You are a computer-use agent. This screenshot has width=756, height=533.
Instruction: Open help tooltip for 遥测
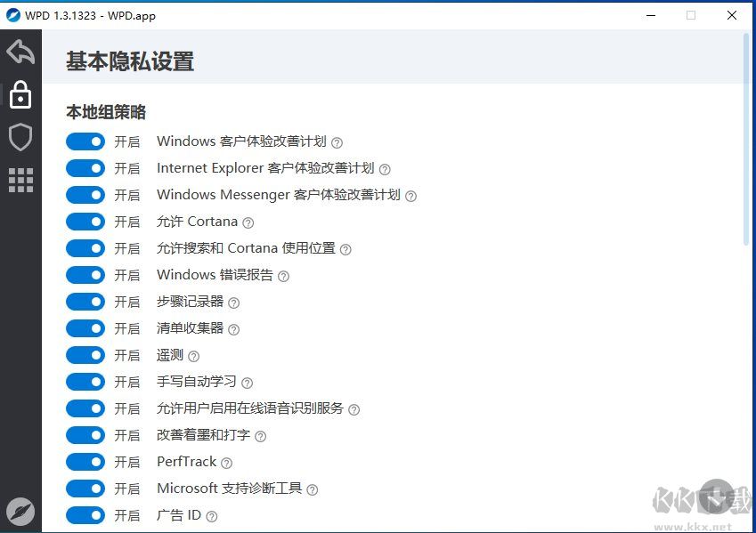pos(193,356)
